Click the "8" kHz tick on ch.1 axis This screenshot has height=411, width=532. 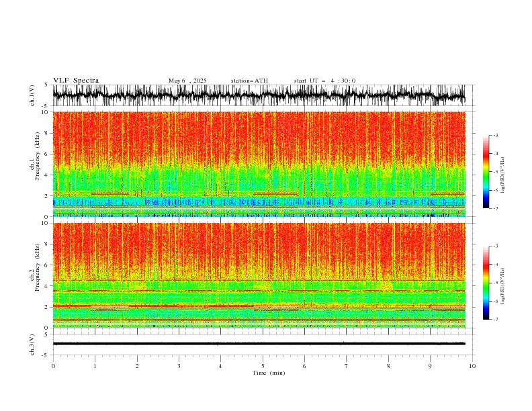pos(46,133)
